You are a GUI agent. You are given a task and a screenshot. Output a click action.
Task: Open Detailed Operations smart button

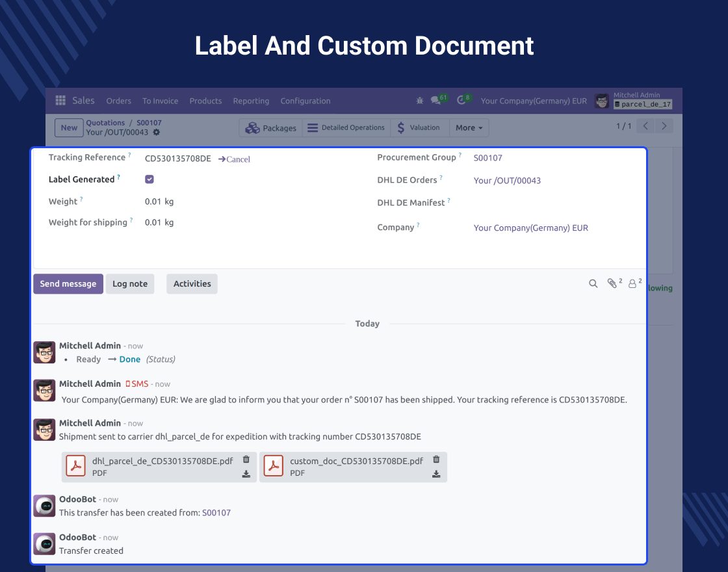pyautogui.click(x=346, y=127)
